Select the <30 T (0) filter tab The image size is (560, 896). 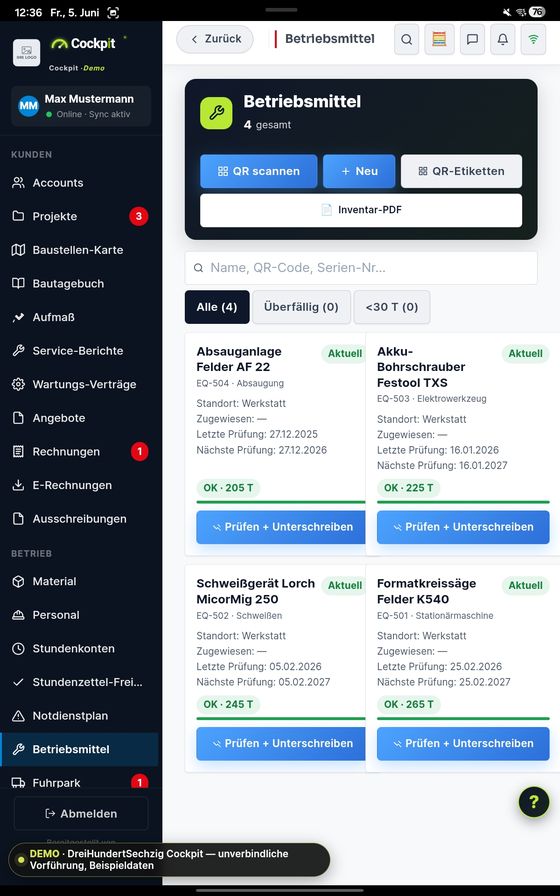click(392, 307)
